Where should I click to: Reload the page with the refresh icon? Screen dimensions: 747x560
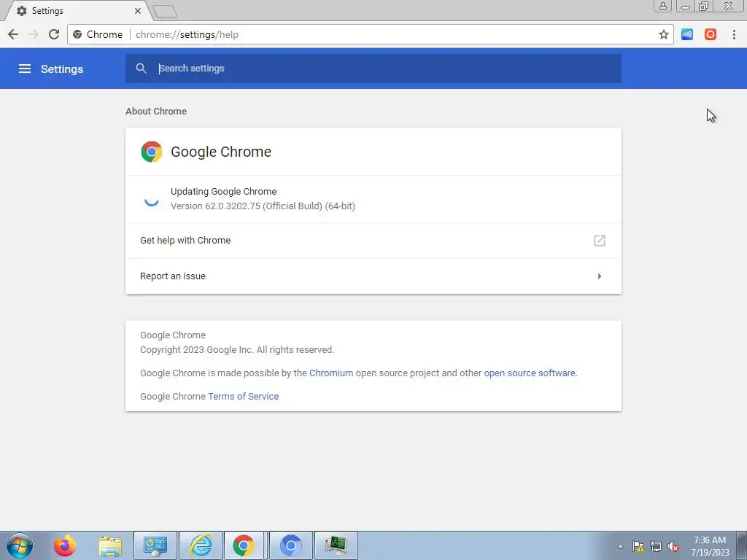pos(54,34)
